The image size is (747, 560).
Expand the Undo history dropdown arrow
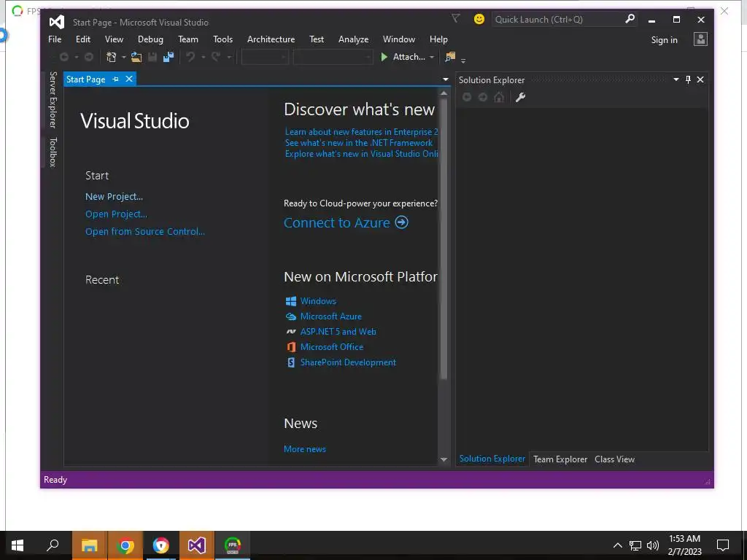(203, 57)
